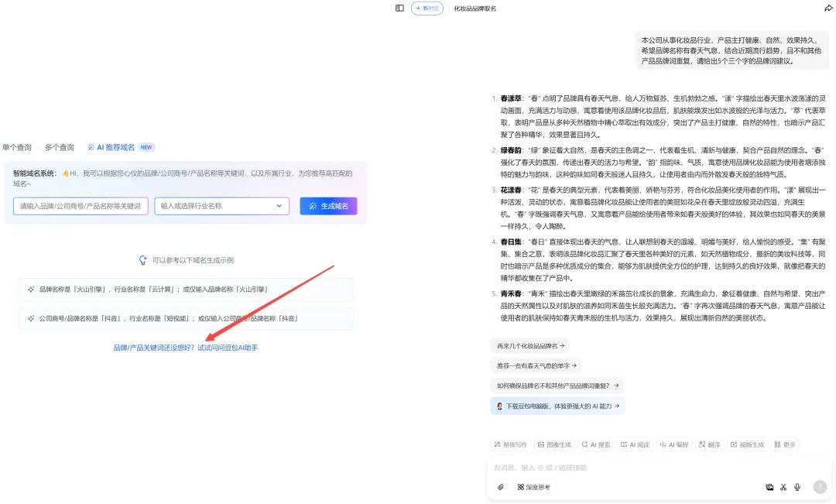The height and width of the screenshot is (504, 836).
Task: Click suggestion 推荐一些有春天气息的单字
Action: 536,366
